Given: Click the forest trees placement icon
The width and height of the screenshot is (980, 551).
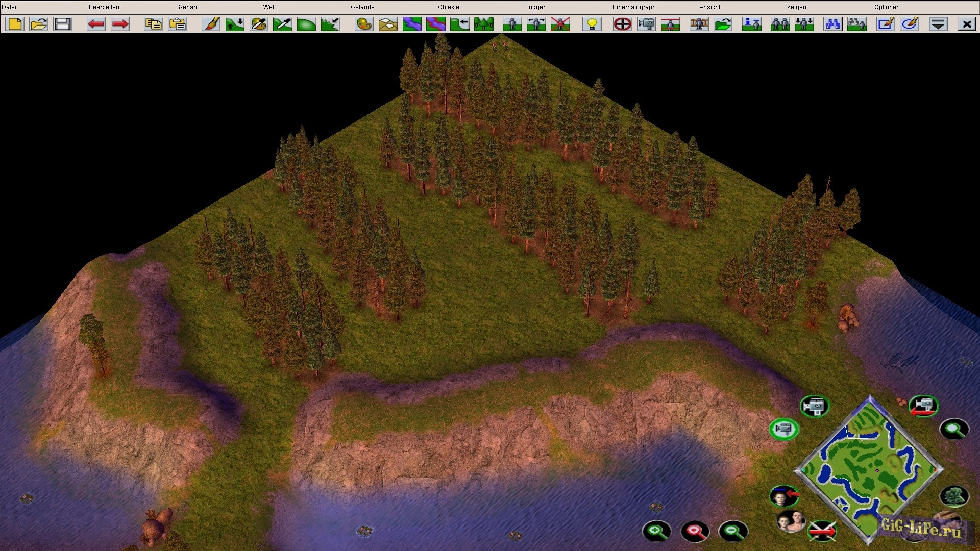Looking at the screenshot, I should [483, 24].
